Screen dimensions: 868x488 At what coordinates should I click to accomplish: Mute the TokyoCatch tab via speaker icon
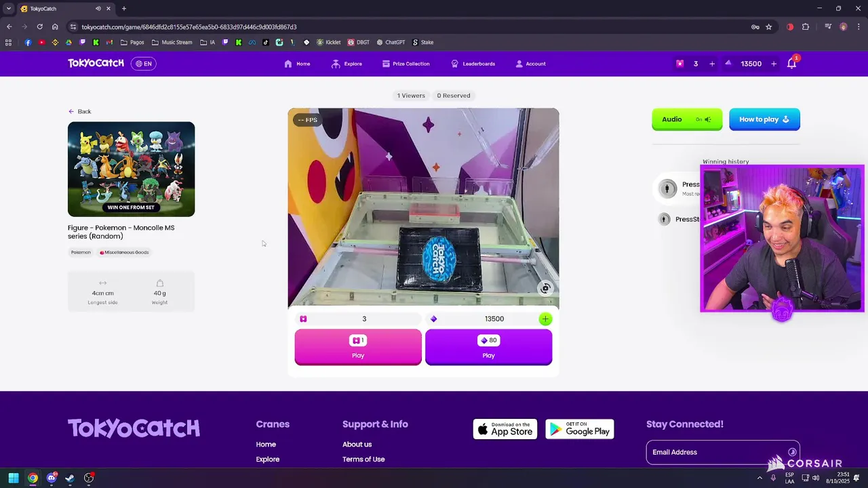pyautogui.click(x=98, y=9)
